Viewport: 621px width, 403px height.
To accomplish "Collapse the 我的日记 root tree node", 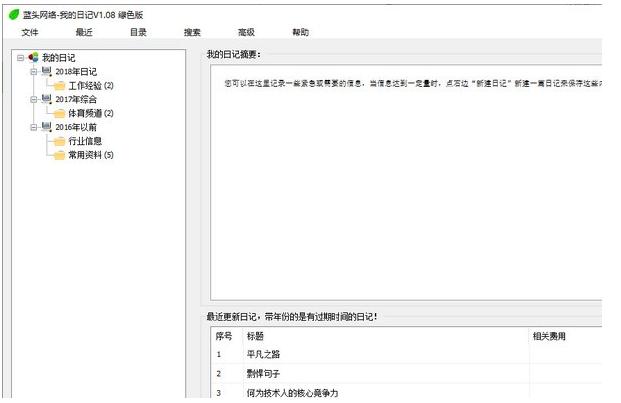I will [21, 58].
